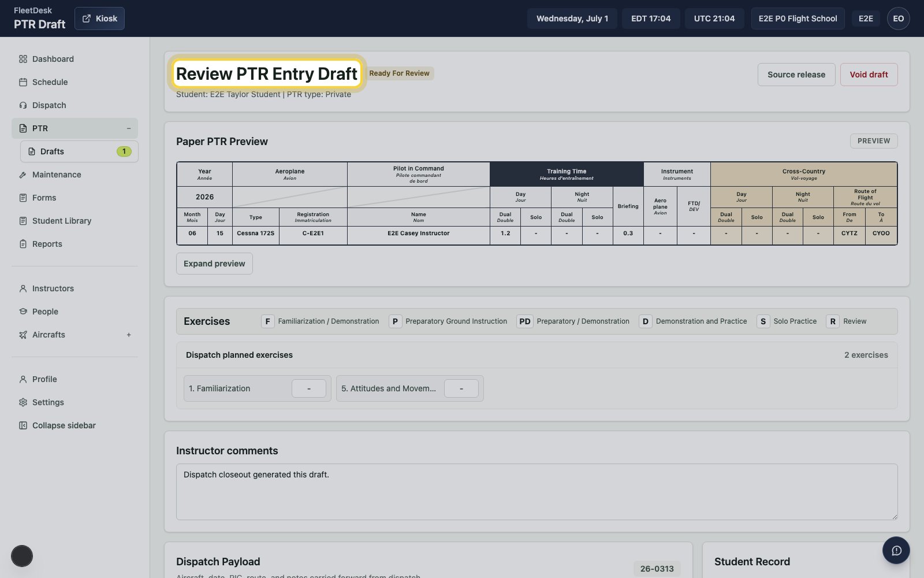924x578 pixels.
Task: Go to Dashboard in sidebar
Action: click(75, 59)
